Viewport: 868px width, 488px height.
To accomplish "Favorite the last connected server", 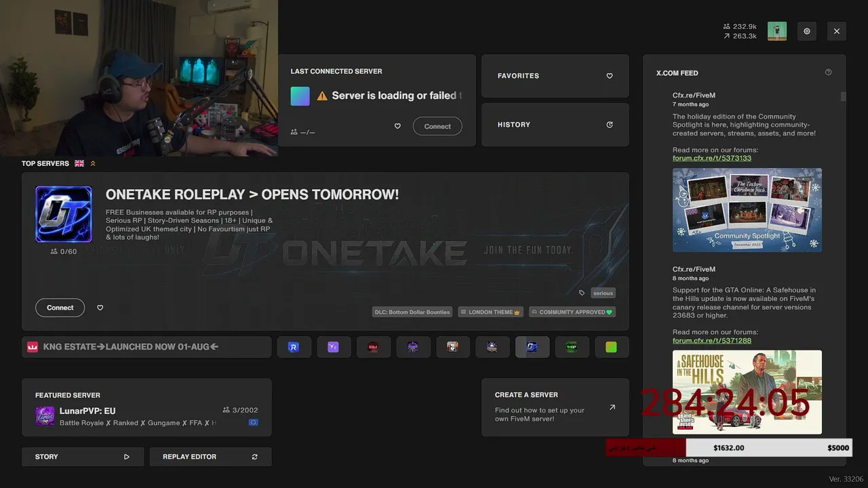I will [x=397, y=126].
